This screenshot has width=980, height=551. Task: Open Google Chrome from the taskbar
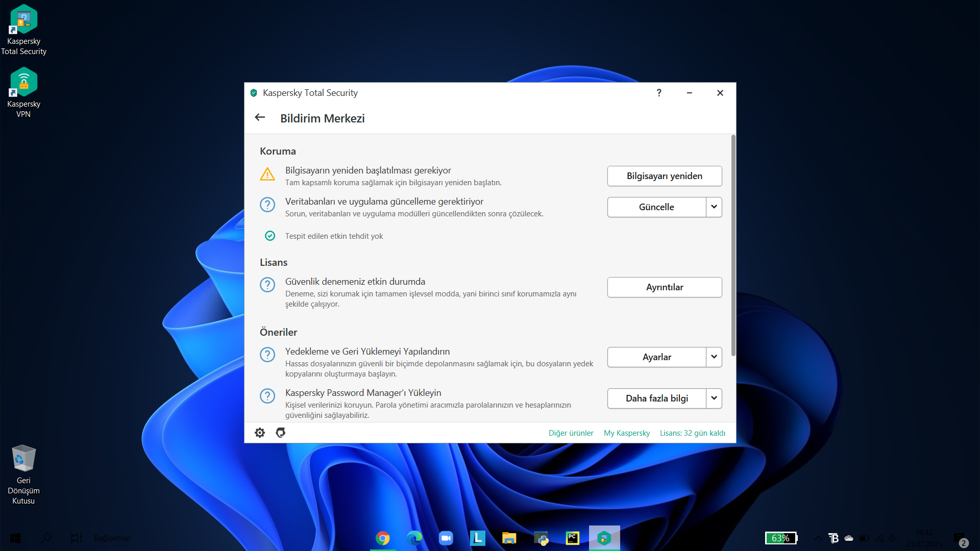point(382,538)
